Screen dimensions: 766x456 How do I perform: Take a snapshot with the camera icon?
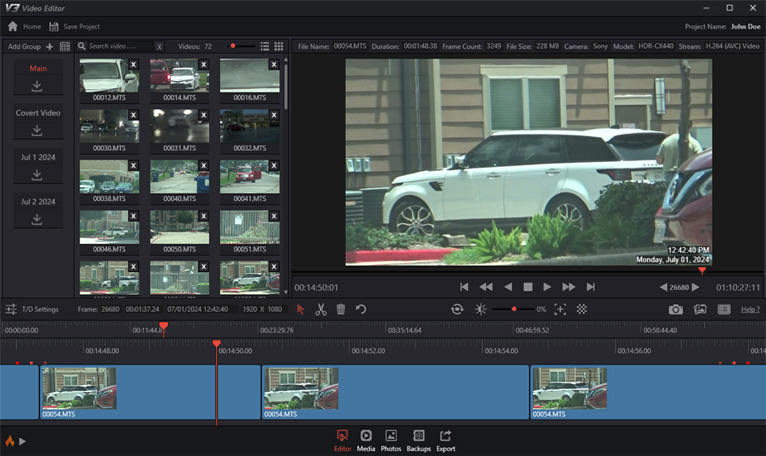pos(676,309)
